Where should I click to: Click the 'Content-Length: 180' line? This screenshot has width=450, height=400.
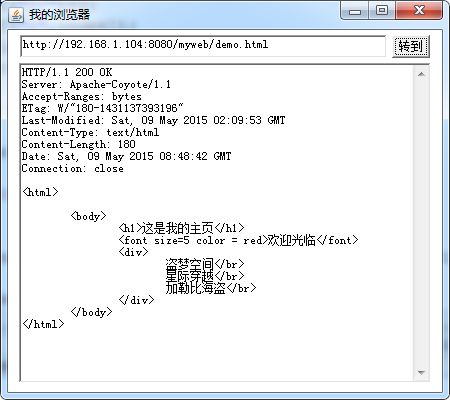[x=78, y=144]
